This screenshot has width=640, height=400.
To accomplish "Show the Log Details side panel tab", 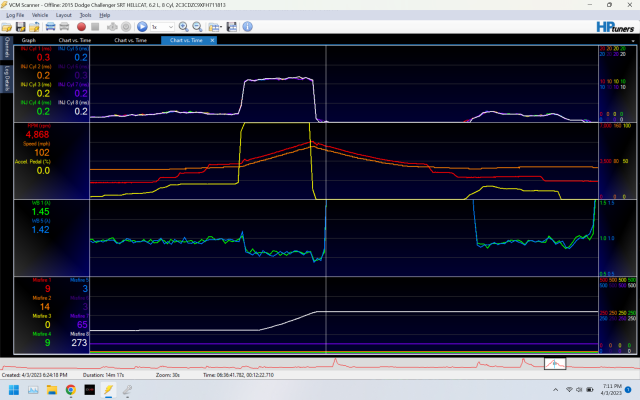I will tap(6, 79).
